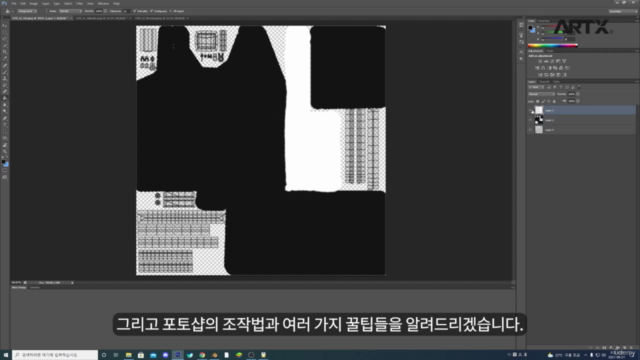Viewport: 640px width, 360px height.
Task: Select the Clone Stamp tool
Action: click(5, 78)
